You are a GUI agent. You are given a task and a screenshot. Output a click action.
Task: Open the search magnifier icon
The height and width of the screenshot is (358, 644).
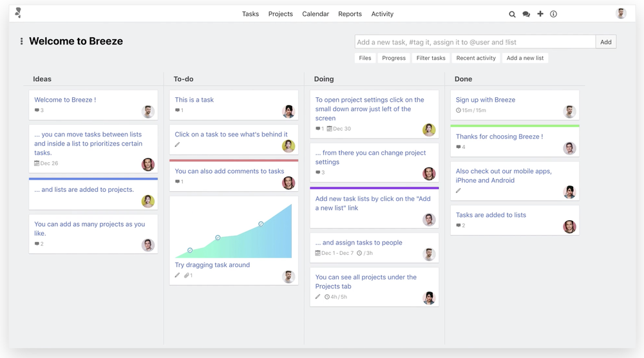512,14
